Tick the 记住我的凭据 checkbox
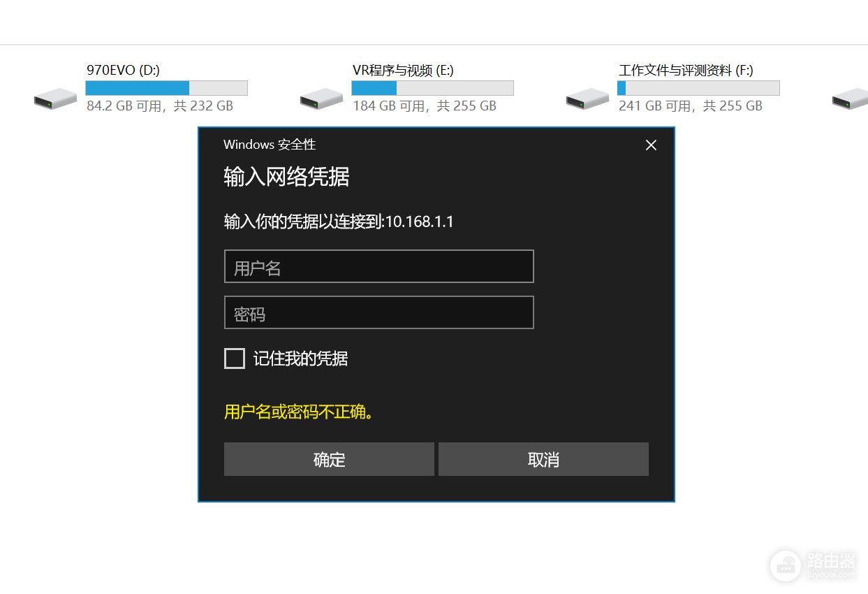Image resolution: width=868 pixels, height=594 pixels. (235, 358)
